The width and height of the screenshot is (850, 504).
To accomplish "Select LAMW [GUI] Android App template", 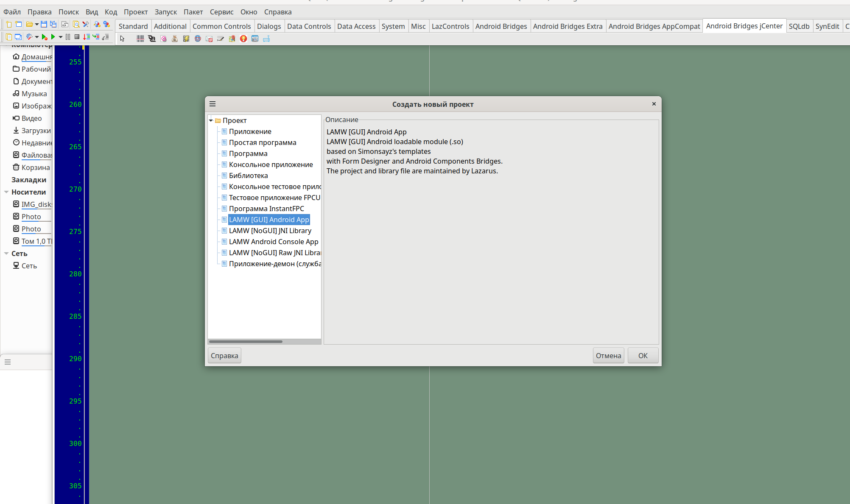I will click(268, 219).
